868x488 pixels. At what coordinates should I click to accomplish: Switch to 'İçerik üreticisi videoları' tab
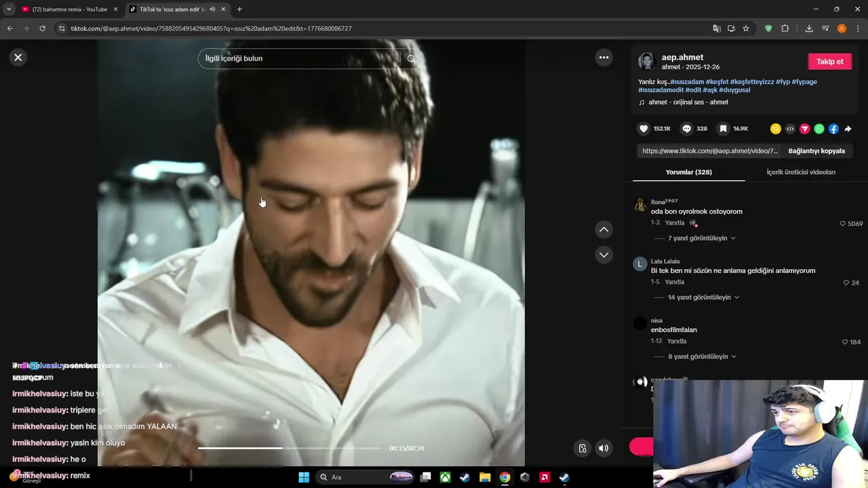click(801, 172)
